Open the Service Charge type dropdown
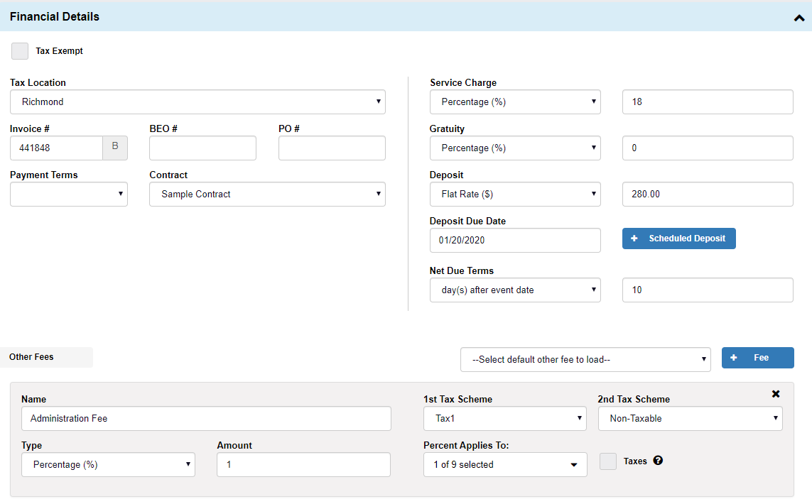 click(x=515, y=102)
